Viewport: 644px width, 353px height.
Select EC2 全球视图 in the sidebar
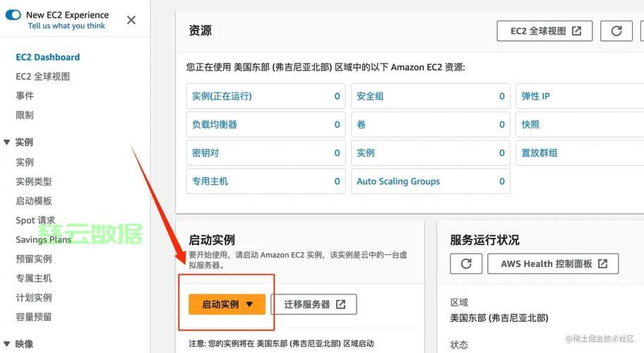click(x=42, y=76)
